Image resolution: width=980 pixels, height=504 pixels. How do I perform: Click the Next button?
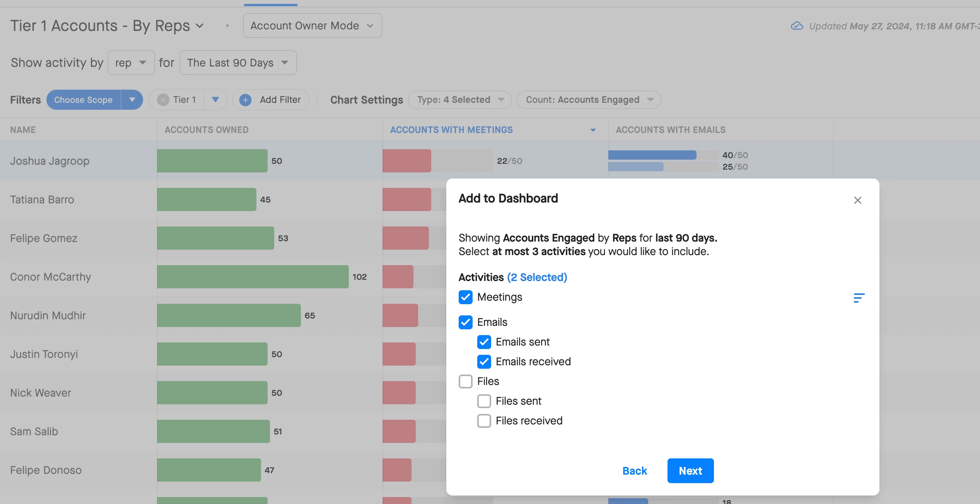[690, 471]
